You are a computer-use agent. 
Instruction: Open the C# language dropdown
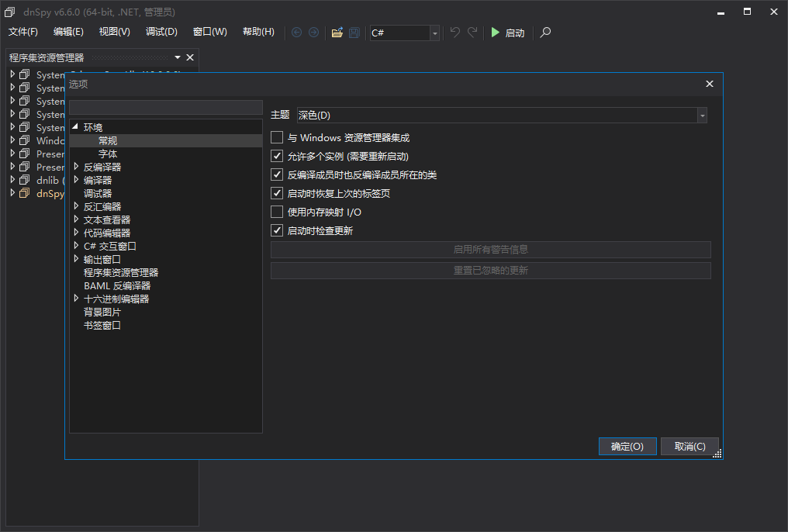434,33
